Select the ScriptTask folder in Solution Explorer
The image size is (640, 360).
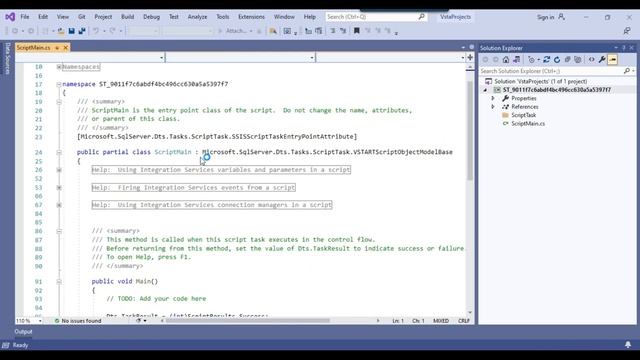(x=523, y=115)
